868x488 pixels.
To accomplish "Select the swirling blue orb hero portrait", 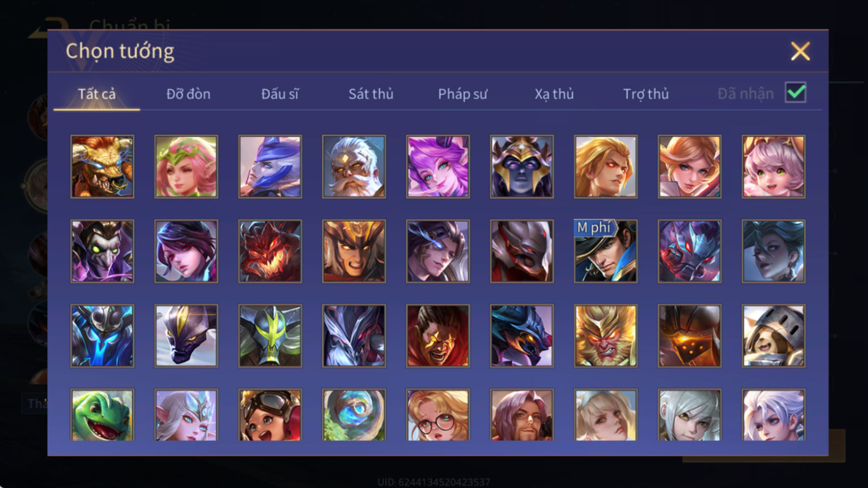I will [354, 414].
